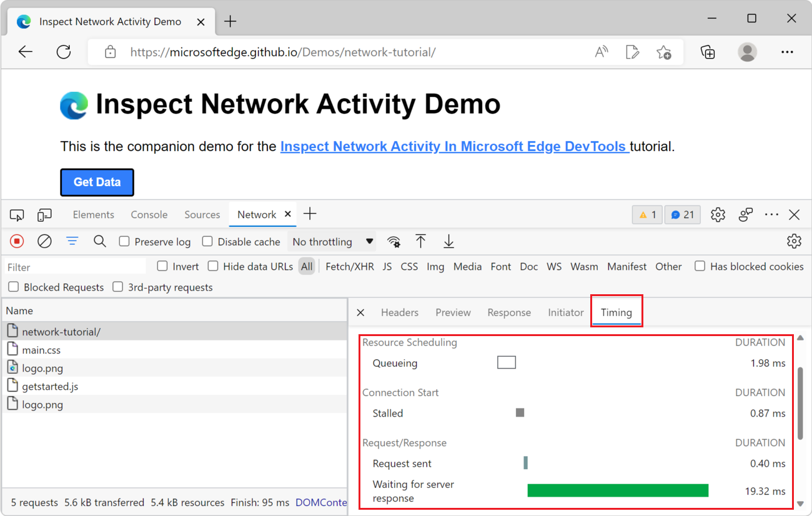Click the Get Data button

click(97, 182)
